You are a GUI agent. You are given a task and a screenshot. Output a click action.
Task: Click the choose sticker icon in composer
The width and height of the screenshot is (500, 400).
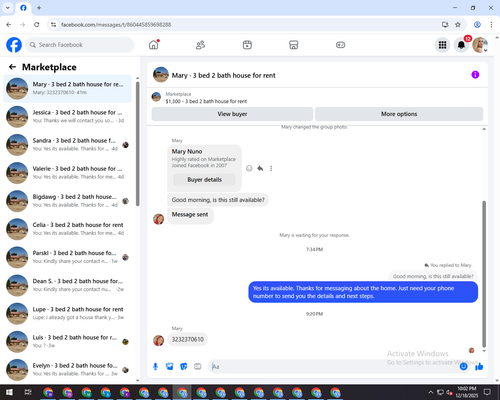[184, 367]
